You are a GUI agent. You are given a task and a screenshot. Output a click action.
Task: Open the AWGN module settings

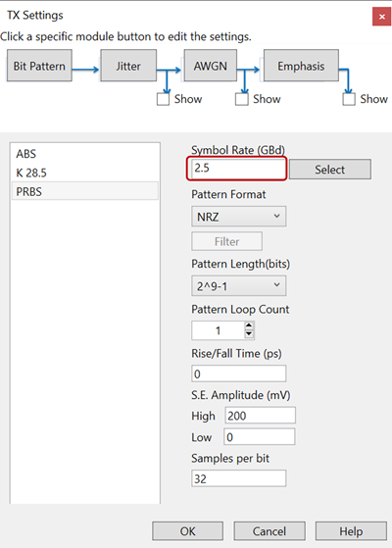pos(211,66)
